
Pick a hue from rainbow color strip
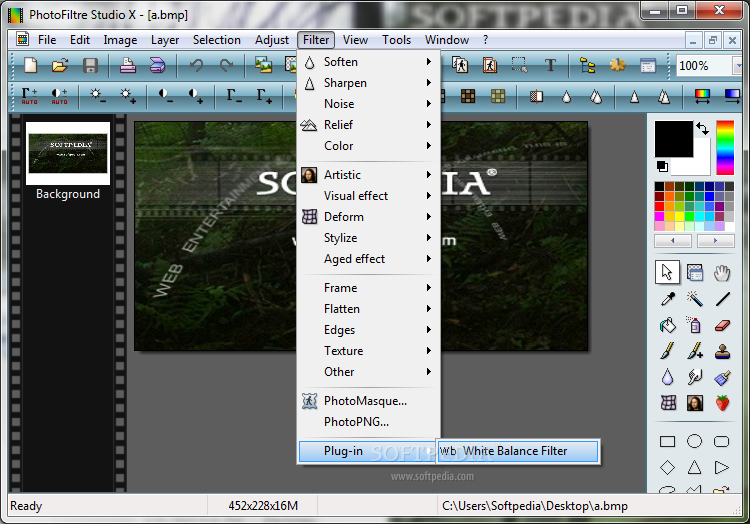coord(725,147)
